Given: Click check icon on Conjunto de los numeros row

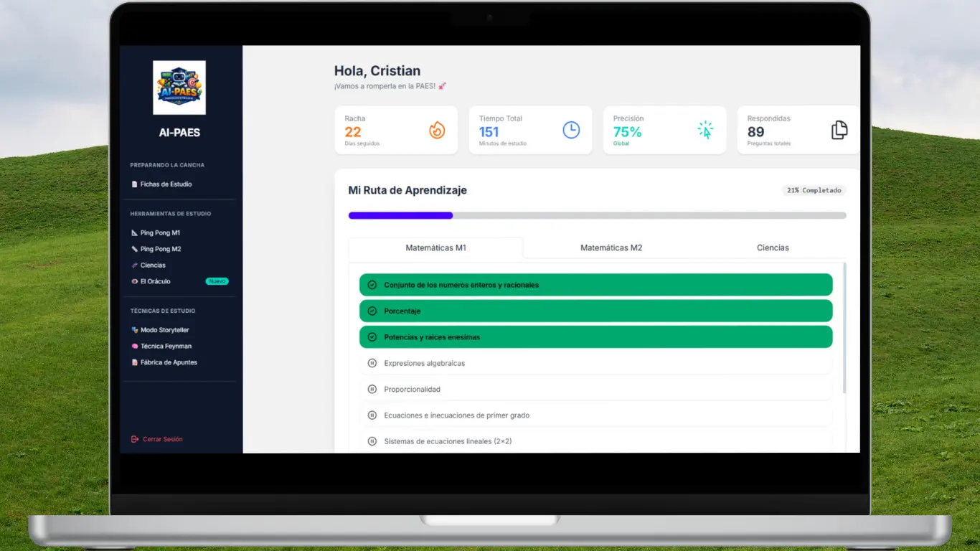Looking at the screenshot, I should click(372, 285).
